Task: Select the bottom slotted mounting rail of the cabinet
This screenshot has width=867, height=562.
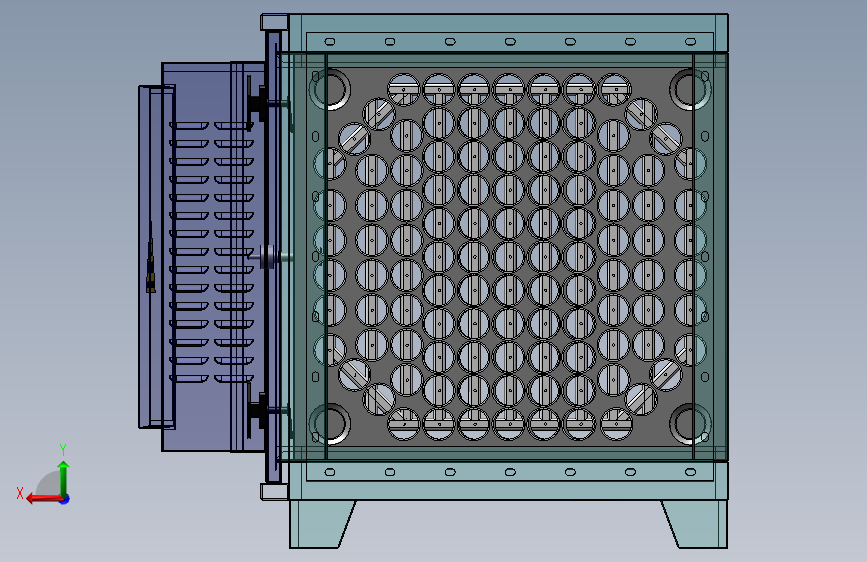Action: pos(509,472)
